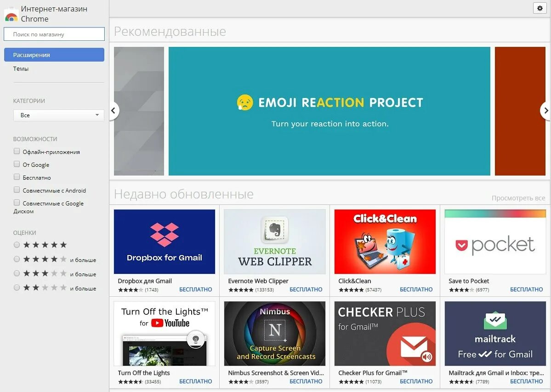Click the Dropbox rating stars (1743)
551x392 pixels.
(131, 290)
